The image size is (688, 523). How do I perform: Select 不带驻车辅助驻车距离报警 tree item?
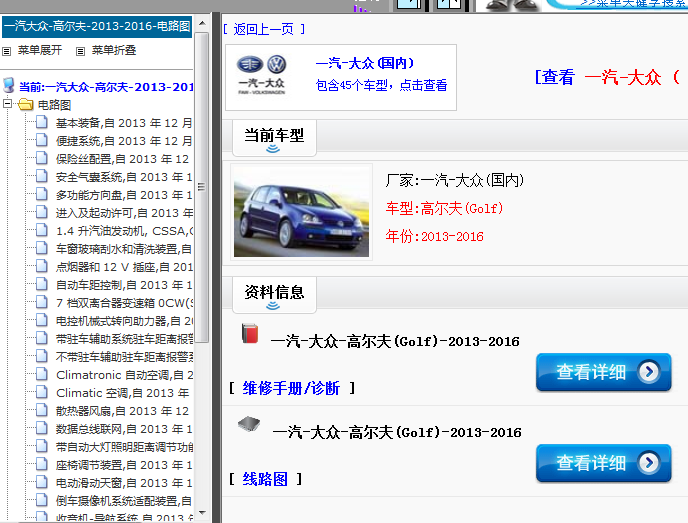(124, 357)
